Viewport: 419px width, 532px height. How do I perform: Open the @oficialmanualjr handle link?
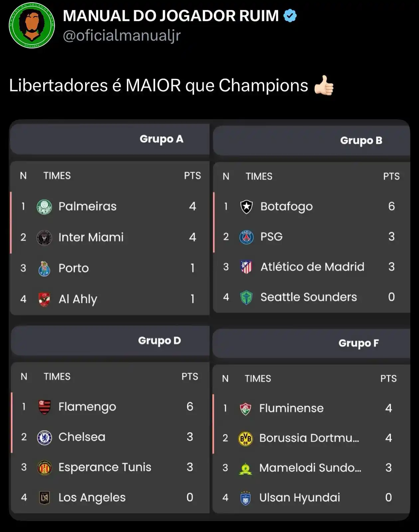coord(122,35)
